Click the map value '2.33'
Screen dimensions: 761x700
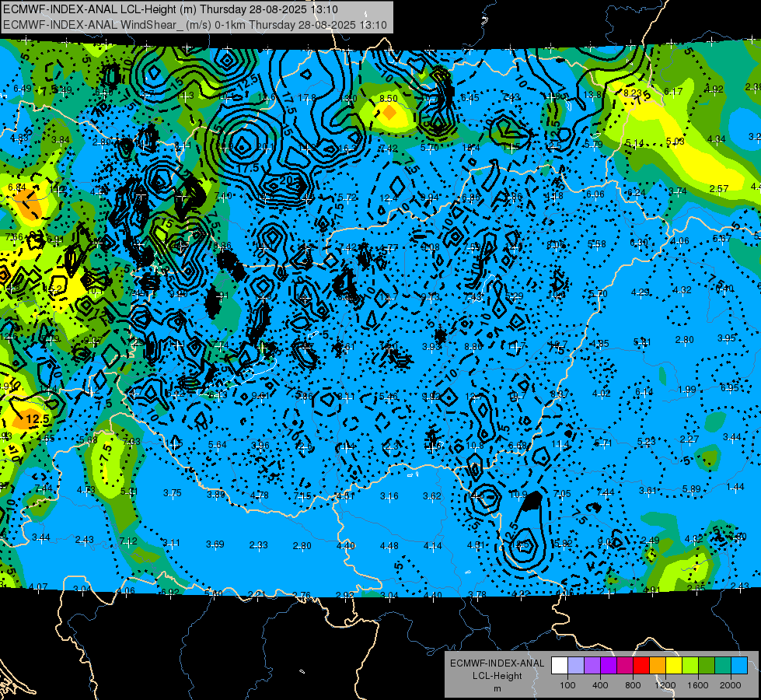(259, 545)
